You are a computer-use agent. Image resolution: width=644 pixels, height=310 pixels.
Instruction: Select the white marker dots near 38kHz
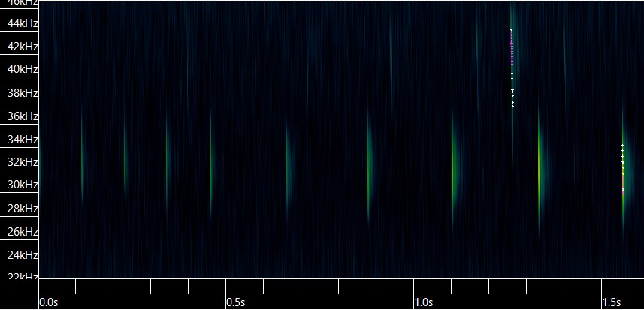512,92
